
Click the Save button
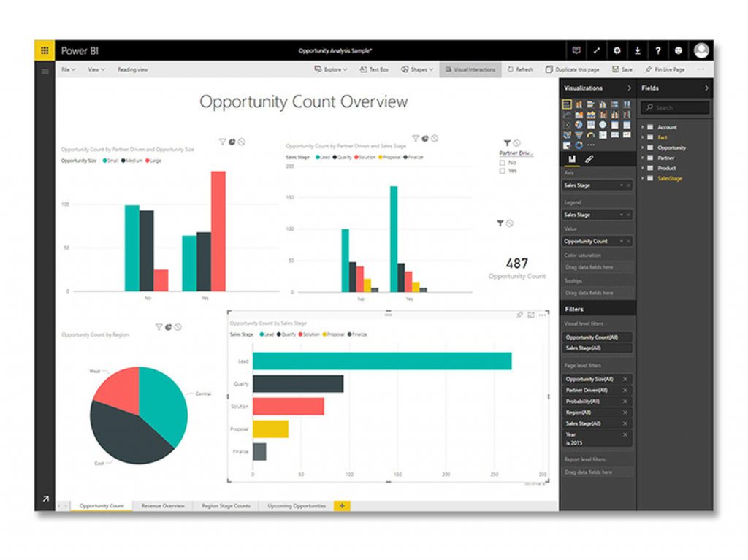[622, 70]
